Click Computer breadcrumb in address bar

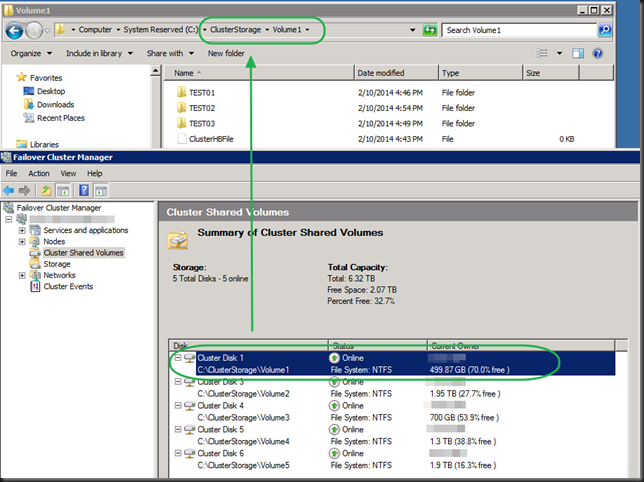pyautogui.click(x=95, y=30)
